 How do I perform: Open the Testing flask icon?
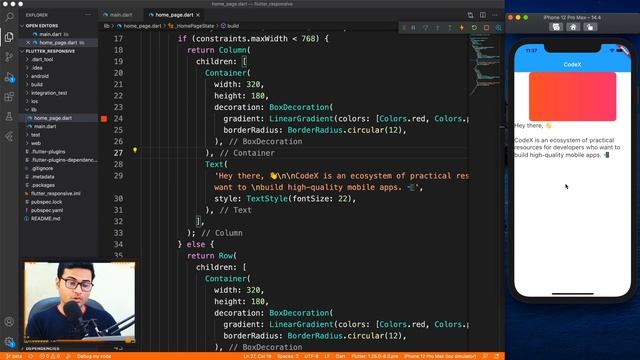coord(9,117)
